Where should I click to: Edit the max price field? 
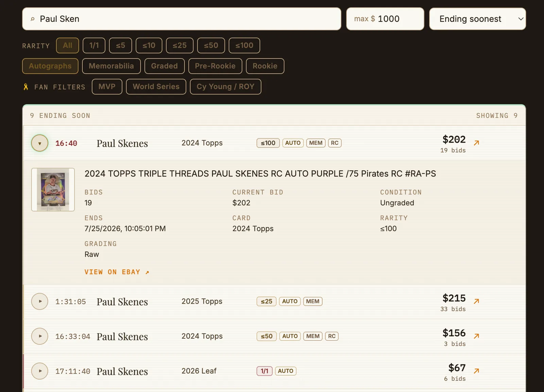385,19
